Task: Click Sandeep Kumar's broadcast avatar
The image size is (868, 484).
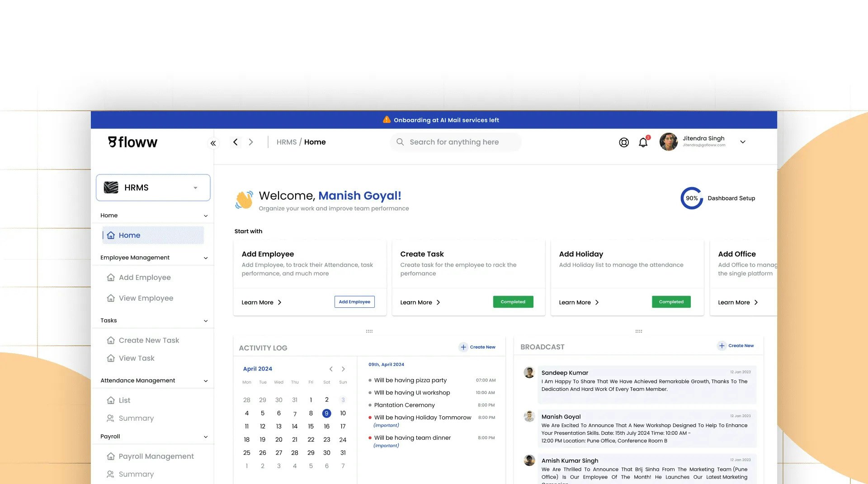Action: point(529,373)
